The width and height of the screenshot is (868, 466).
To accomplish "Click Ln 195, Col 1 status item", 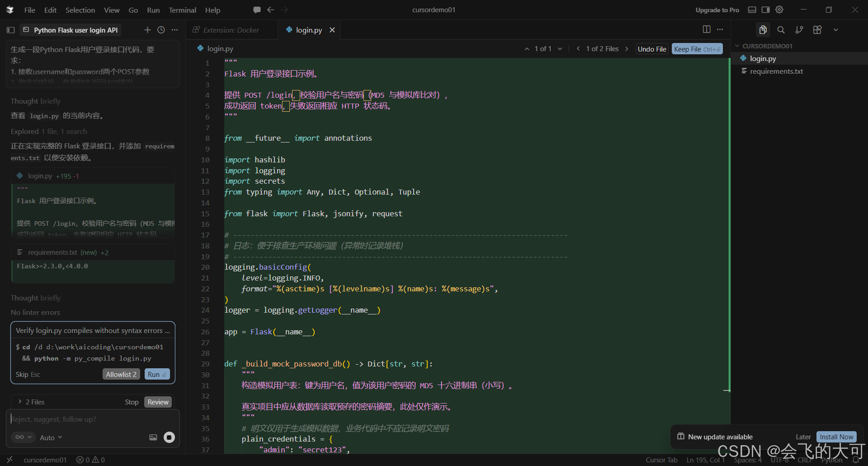I will coord(705,460).
